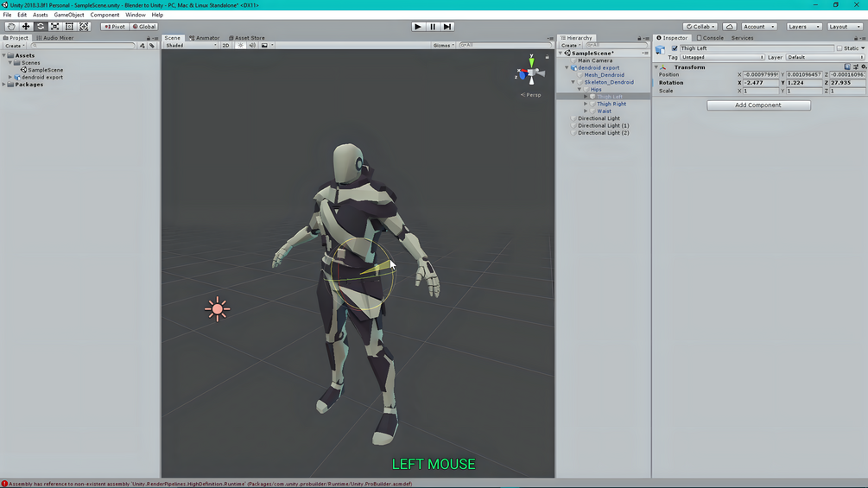This screenshot has width=868, height=488.
Task: Open the Layout dropdown
Action: click(x=845, y=27)
